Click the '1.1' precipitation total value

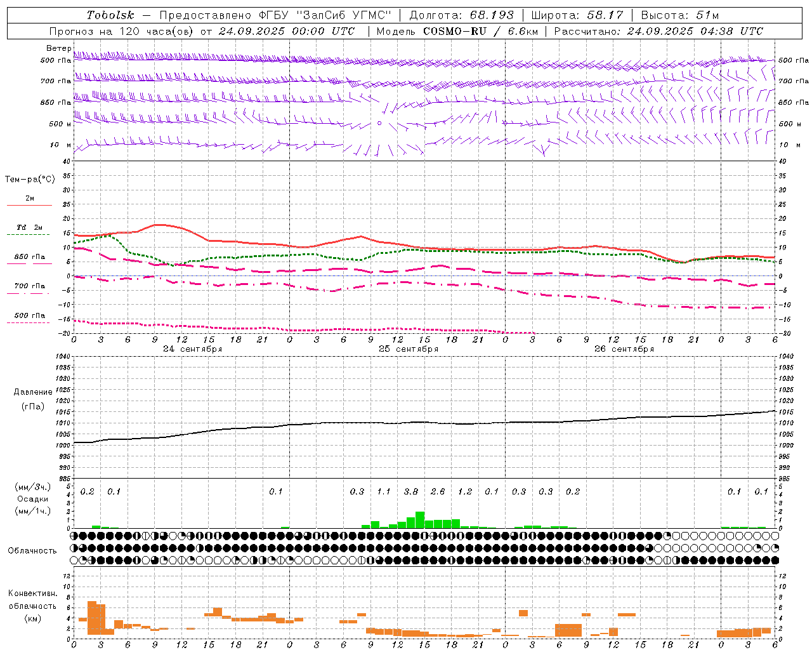[384, 491]
